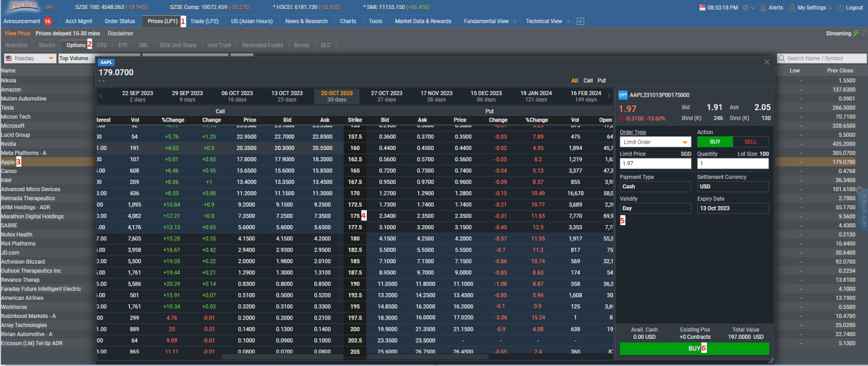Expand the Fundamental View chevron
The image size is (868, 366).
coord(514,21)
